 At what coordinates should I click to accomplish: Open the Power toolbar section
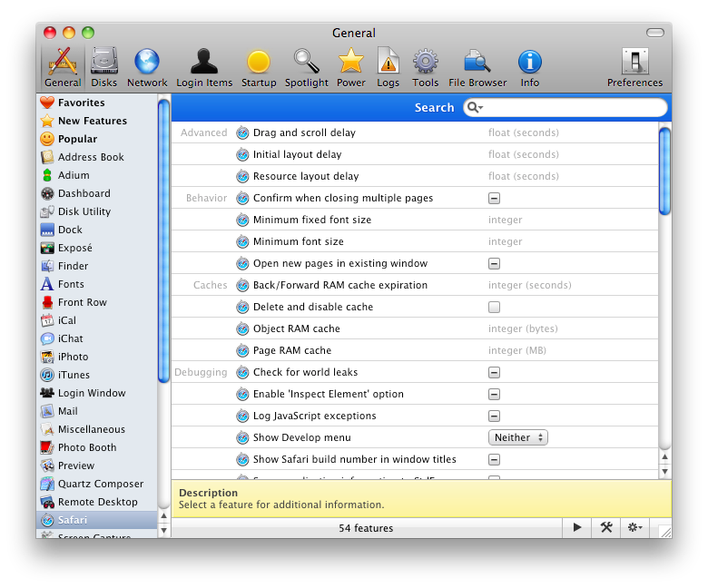coord(351,68)
